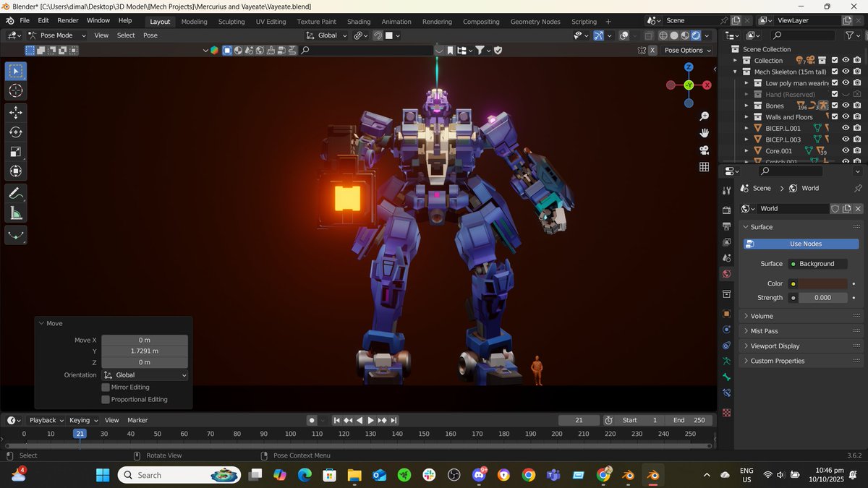Image resolution: width=868 pixels, height=488 pixels.
Task: Open the File menu
Action: 25,20
